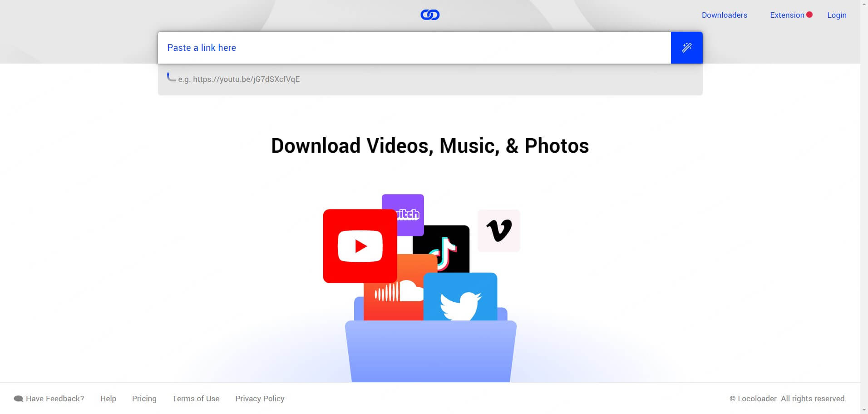Open Terms of Use
Viewport: 868px width, 414px height.
[196, 399]
